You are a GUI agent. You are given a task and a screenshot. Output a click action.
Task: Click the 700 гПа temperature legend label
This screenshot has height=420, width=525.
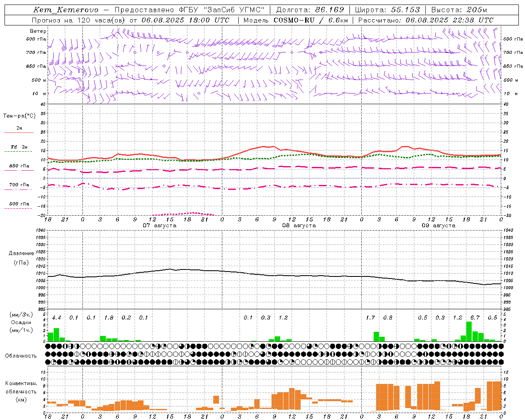(19, 185)
